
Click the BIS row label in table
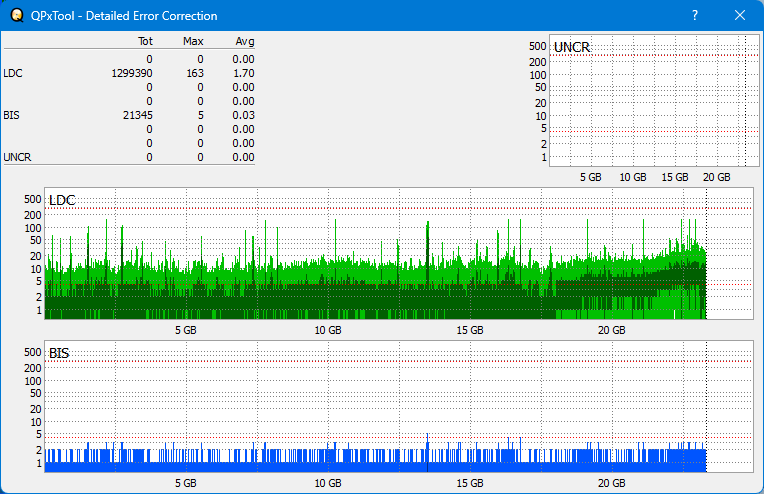[x=11, y=115]
